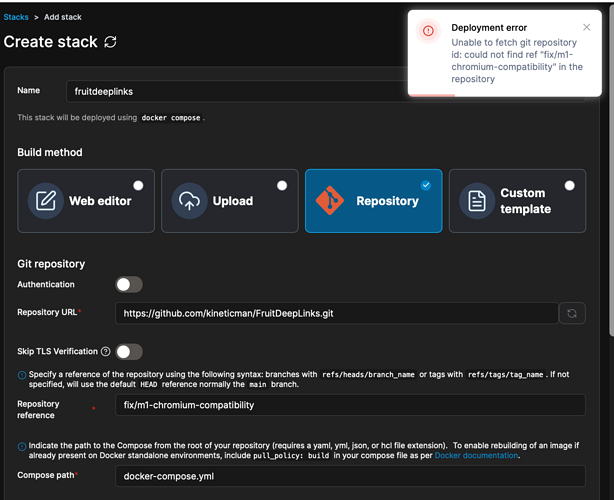The image size is (614, 500).
Task: Select the Web editor build method
Action: tap(86, 201)
